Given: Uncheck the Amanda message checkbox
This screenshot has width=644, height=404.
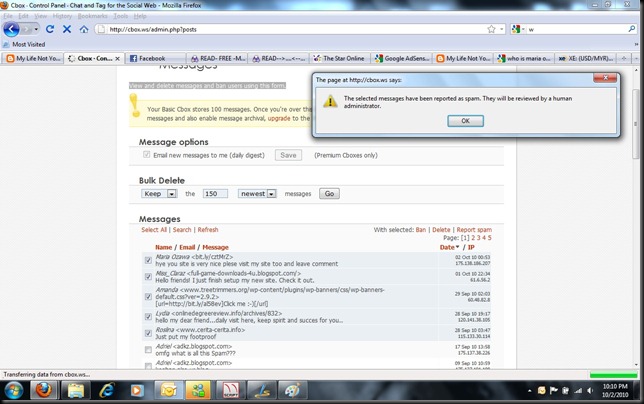Looking at the screenshot, I should tap(148, 296).
